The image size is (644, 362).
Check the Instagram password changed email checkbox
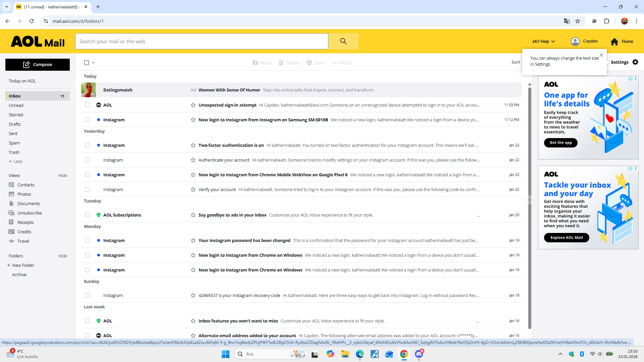(87, 241)
